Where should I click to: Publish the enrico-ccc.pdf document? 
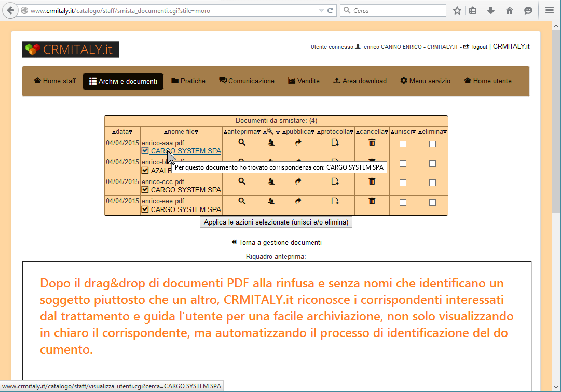[x=298, y=181]
